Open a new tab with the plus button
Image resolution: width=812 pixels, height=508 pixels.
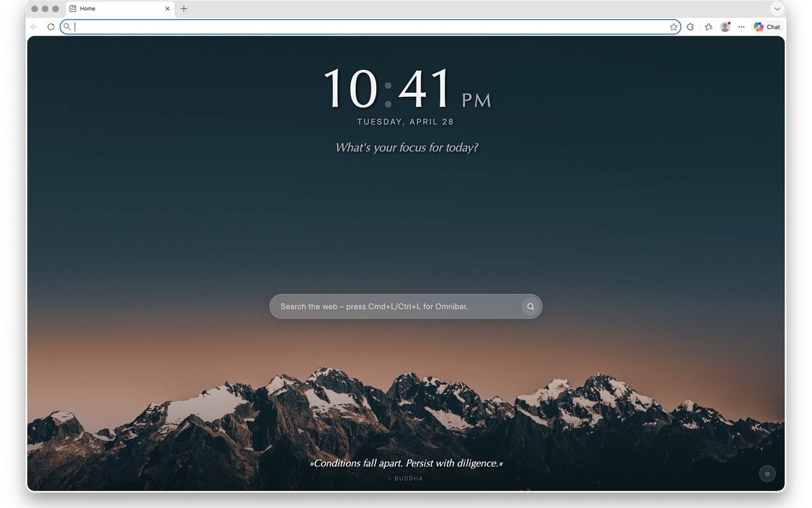[x=184, y=9]
